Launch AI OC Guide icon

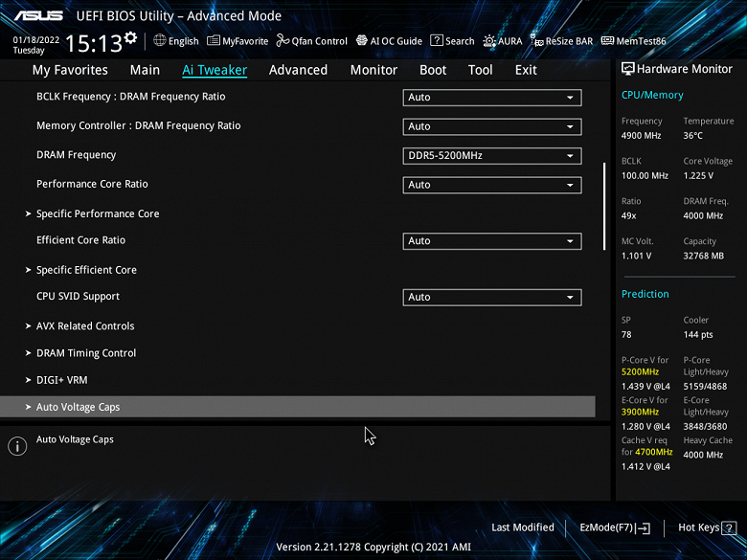pyautogui.click(x=362, y=41)
